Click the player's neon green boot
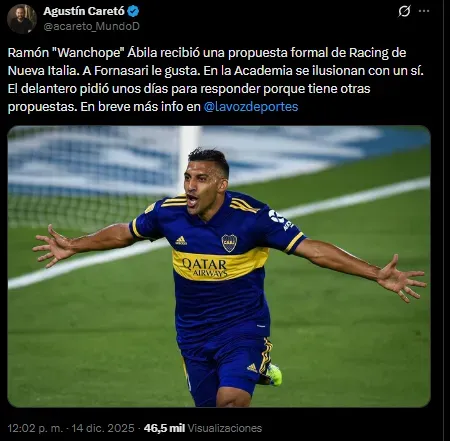The width and height of the screenshot is (450, 441). tap(275, 375)
